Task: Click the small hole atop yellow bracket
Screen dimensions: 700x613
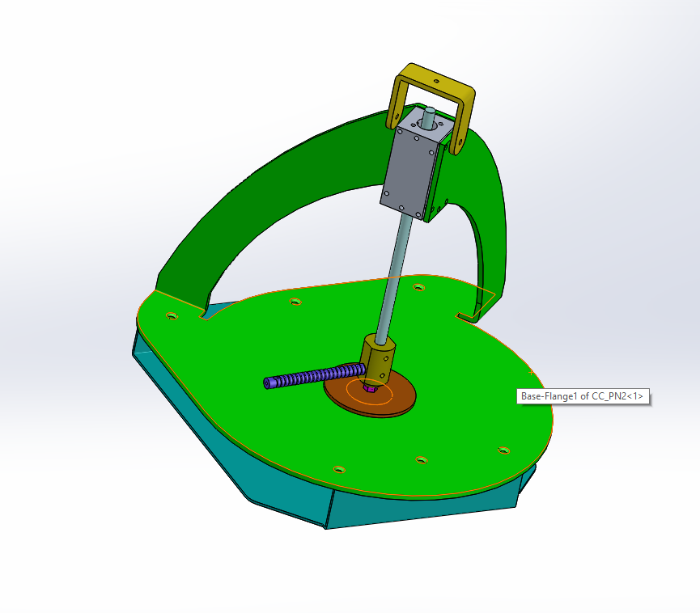Action: tap(437, 82)
